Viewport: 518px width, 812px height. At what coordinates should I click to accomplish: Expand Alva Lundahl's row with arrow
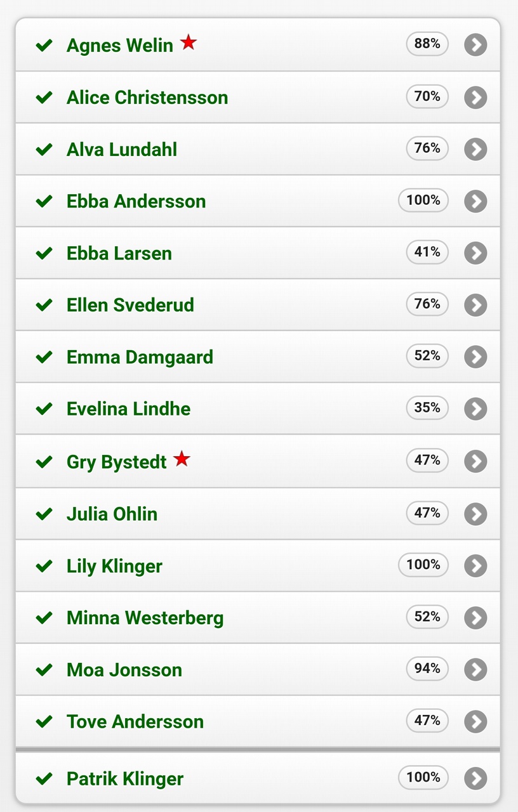point(475,150)
